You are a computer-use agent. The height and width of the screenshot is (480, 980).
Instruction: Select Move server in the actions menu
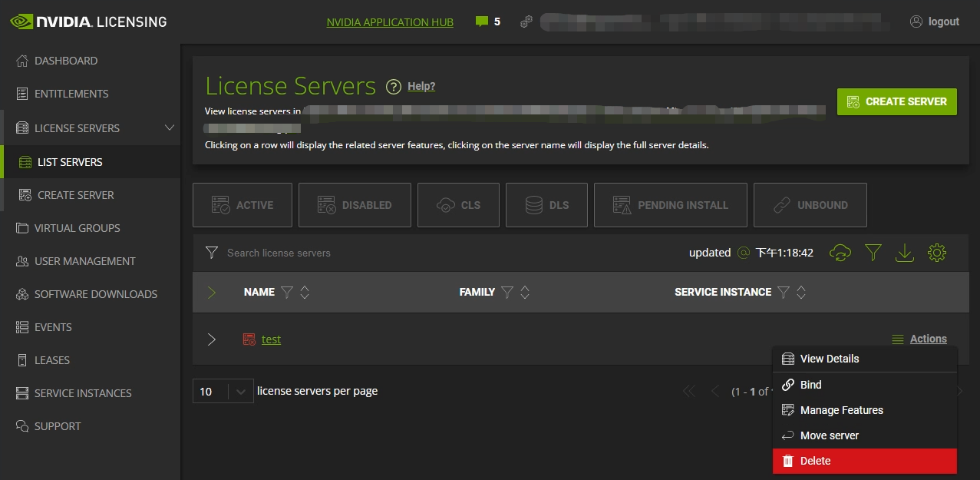865,435
